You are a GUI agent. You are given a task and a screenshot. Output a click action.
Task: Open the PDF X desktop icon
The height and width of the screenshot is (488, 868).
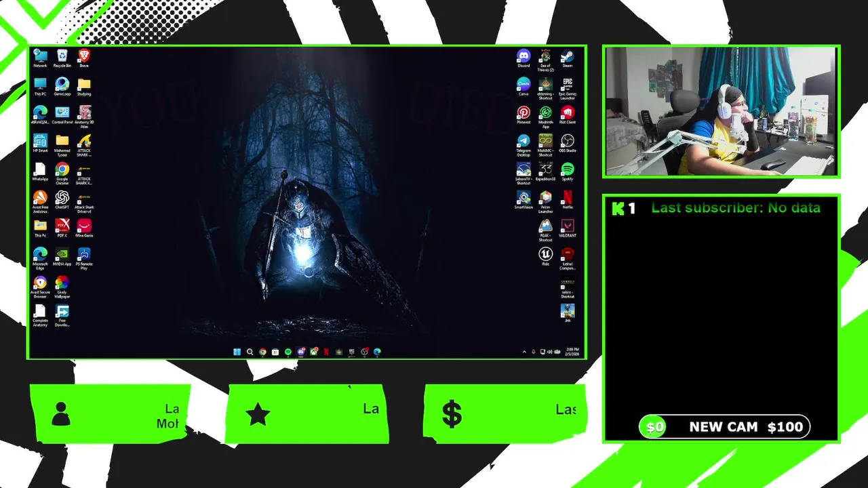click(x=62, y=228)
